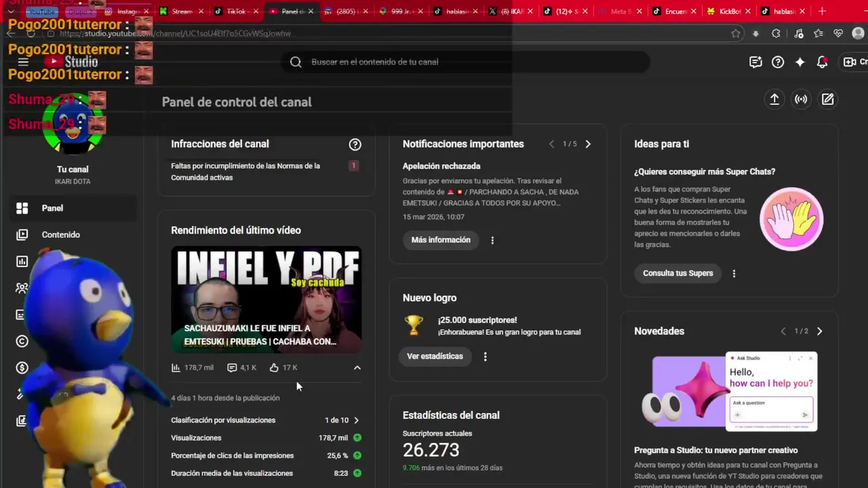868x488 pixels.
Task: Open the Help question mark icon in the header
Action: point(778,62)
